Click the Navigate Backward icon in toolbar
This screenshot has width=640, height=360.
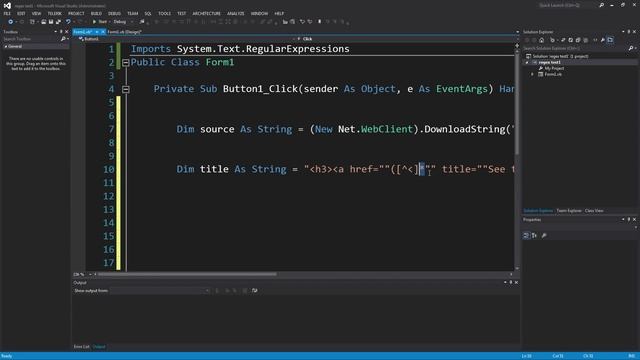point(10,22)
